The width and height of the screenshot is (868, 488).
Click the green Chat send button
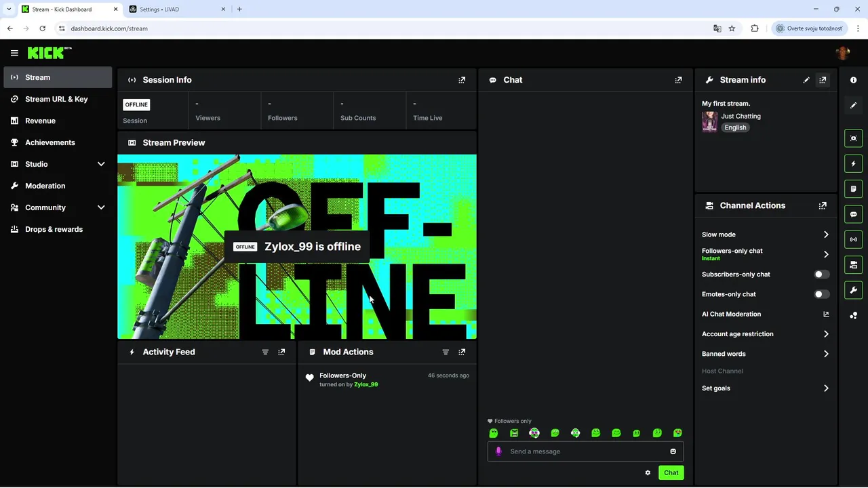671,472
